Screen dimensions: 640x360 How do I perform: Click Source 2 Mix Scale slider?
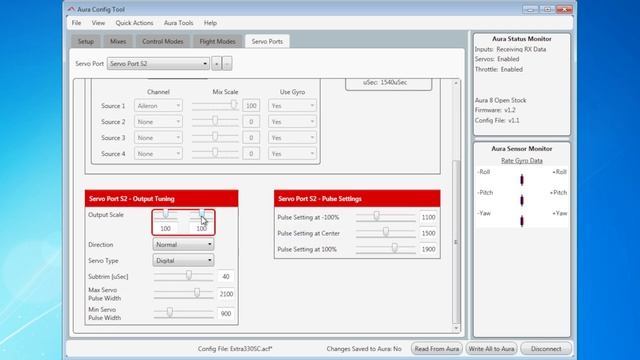[215, 121]
